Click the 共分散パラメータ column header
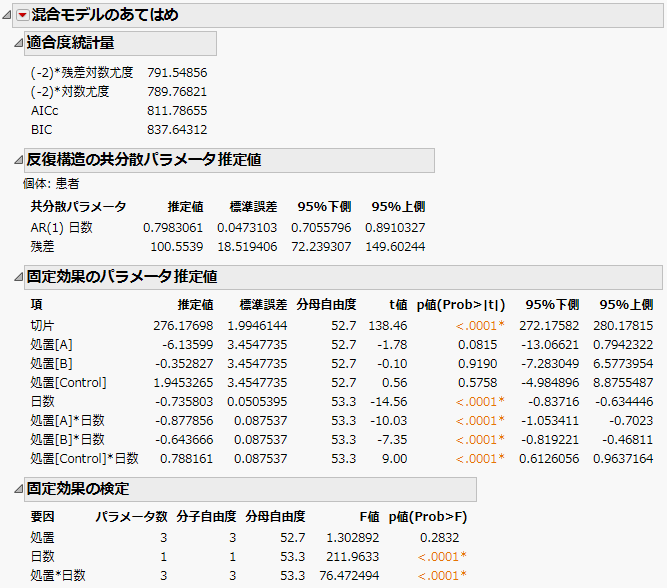The image size is (667, 588). pos(78,207)
